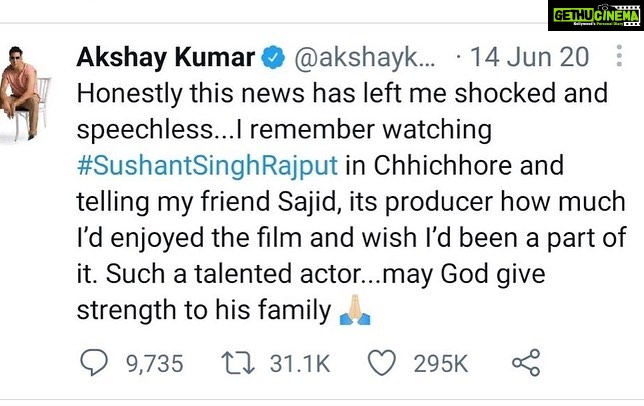Retweet this post using the retweet icon
This screenshot has height=406, width=644.
pos(238,363)
